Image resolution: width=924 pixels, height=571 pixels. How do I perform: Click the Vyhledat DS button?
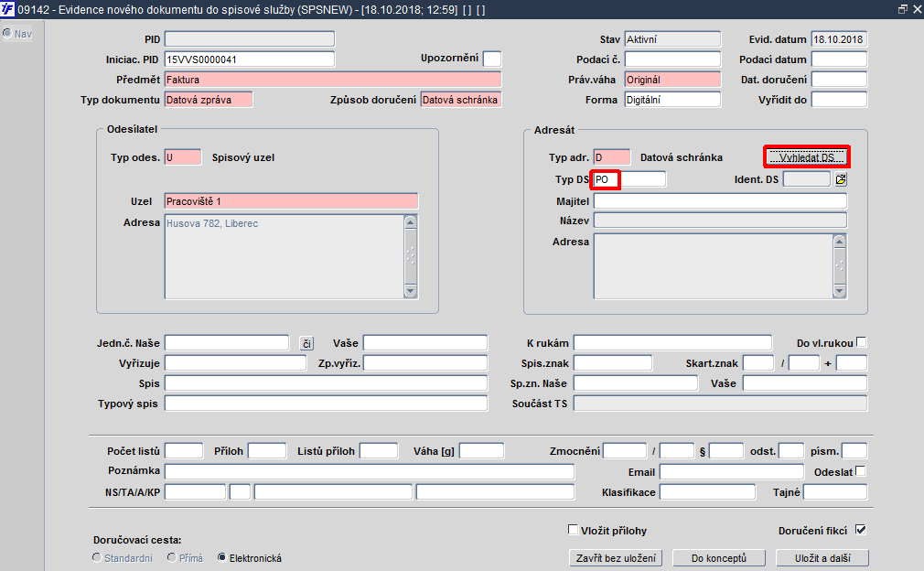(807, 157)
